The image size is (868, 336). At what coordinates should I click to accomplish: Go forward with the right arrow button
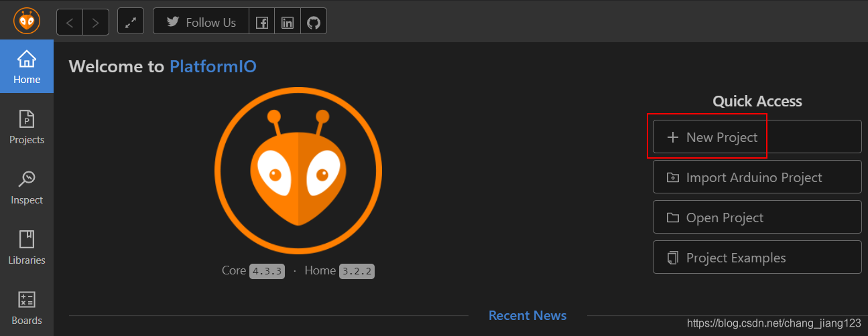click(96, 22)
